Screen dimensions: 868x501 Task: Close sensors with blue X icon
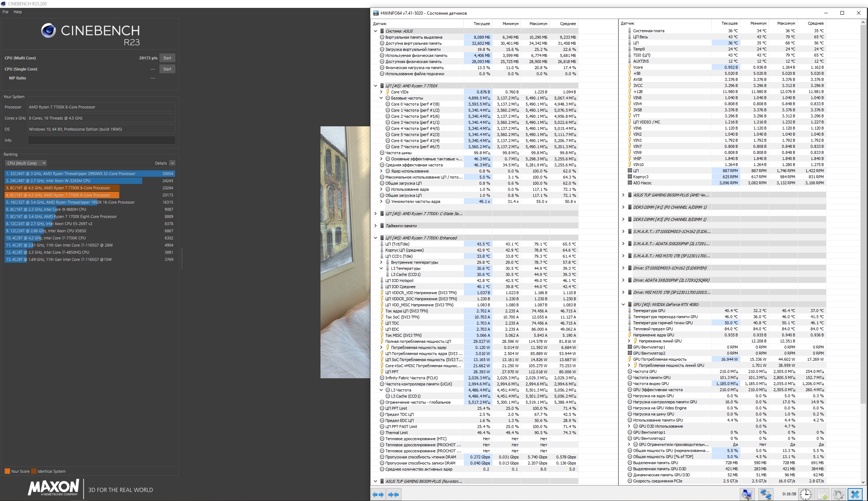855,495
